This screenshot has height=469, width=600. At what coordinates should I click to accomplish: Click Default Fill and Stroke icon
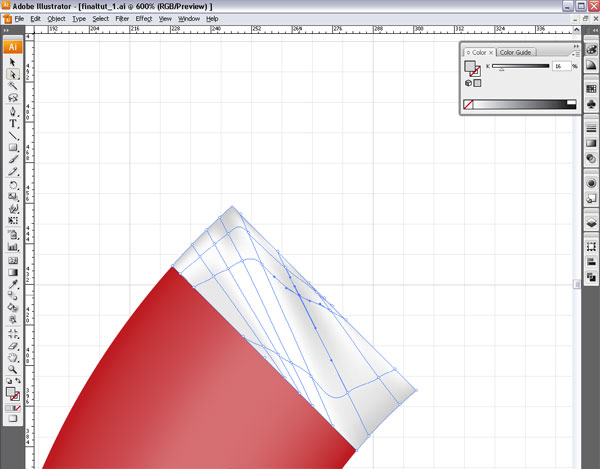click(9, 381)
